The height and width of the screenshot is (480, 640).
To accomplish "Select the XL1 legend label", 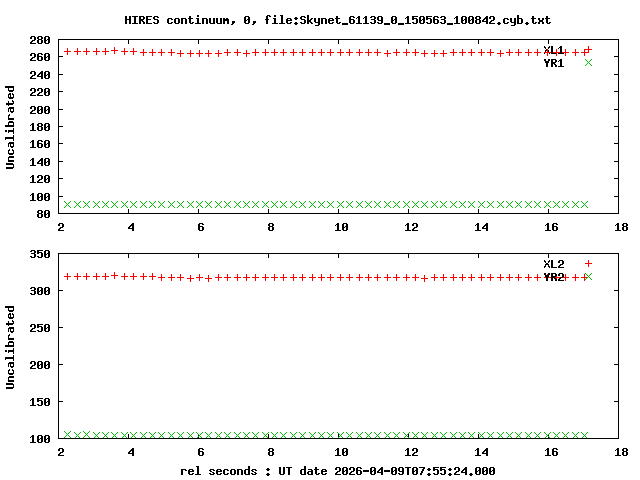I will (x=554, y=50).
